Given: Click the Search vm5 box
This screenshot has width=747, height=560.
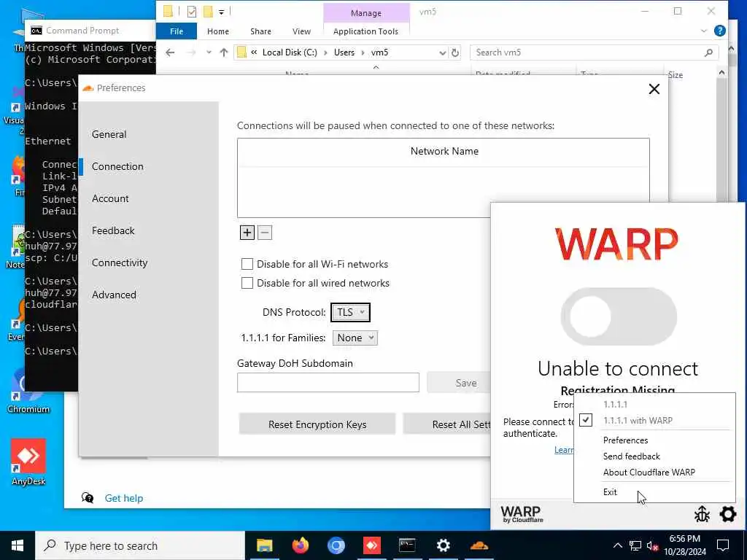Looking at the screenshot, I should click(x=594, y=52).
